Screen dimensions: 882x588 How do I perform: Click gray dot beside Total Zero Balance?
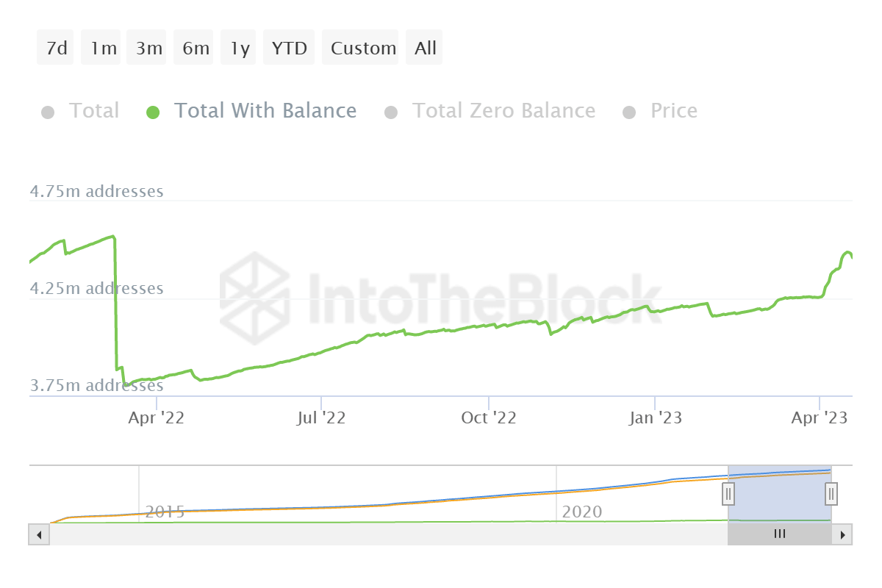[x=391, y=112]
